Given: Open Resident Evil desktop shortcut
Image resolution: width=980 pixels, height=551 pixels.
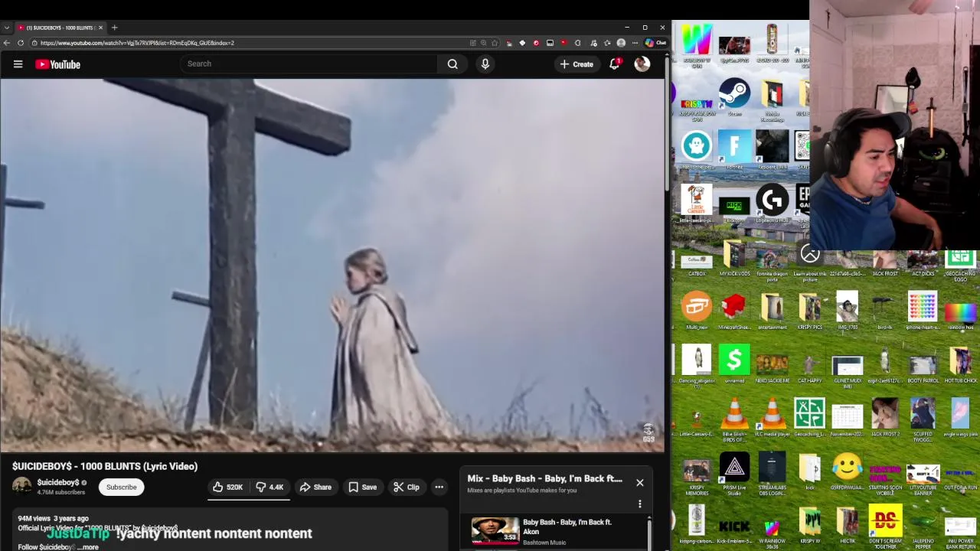Looking at the screenshot, I should (772, 150).
